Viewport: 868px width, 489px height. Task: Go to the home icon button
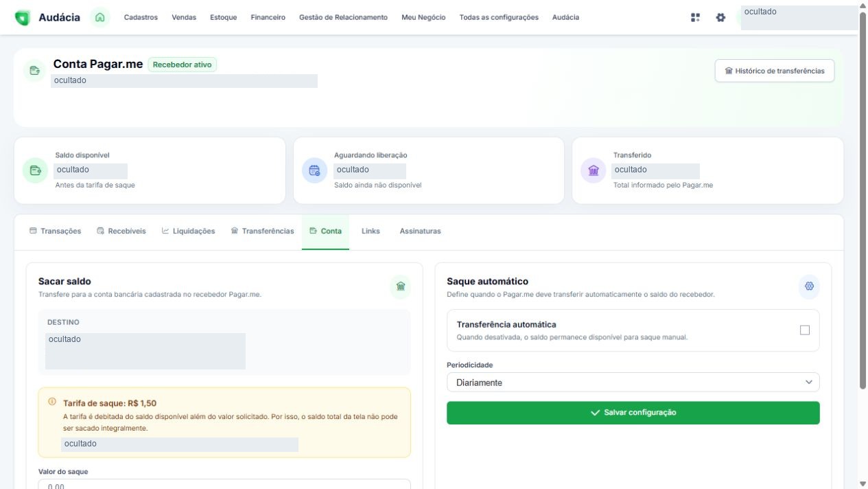[x=100, y=17]
